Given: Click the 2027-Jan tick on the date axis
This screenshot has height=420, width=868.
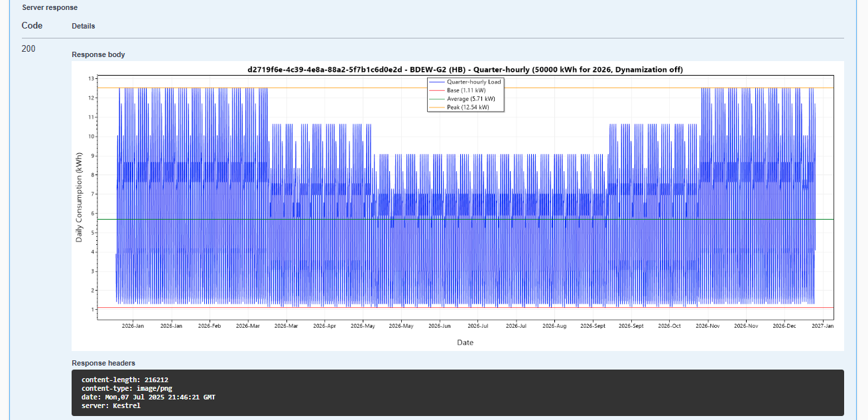Looking at the screenshot, I should [x=823, y=326].
